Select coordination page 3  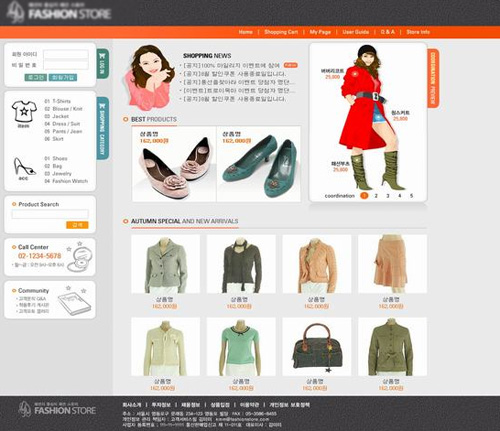point(388,196)
